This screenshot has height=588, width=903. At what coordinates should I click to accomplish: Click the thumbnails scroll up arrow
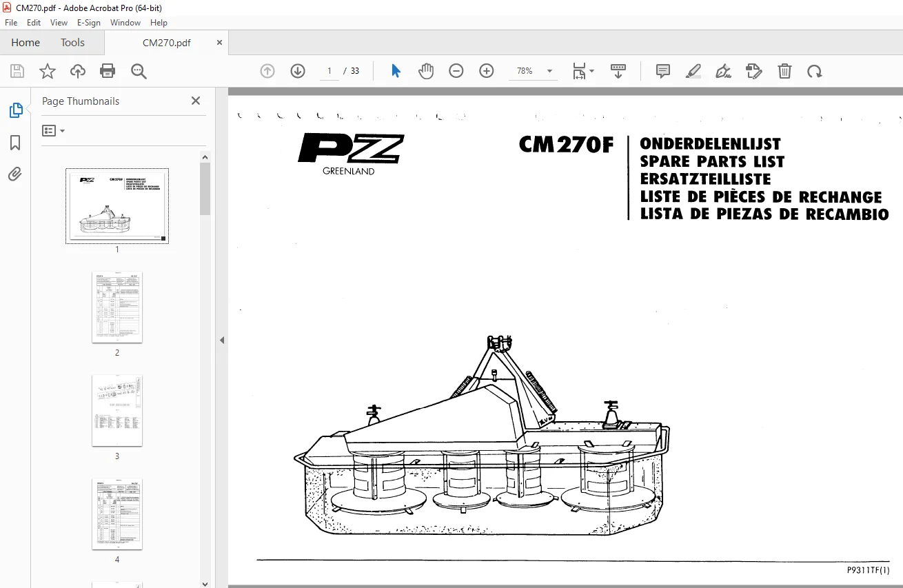pos(205,157)
